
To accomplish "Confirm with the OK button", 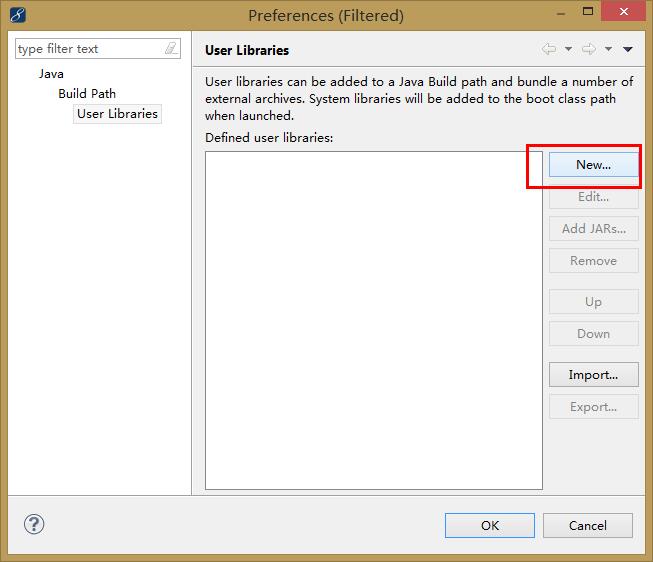I will tap(490, 525).
